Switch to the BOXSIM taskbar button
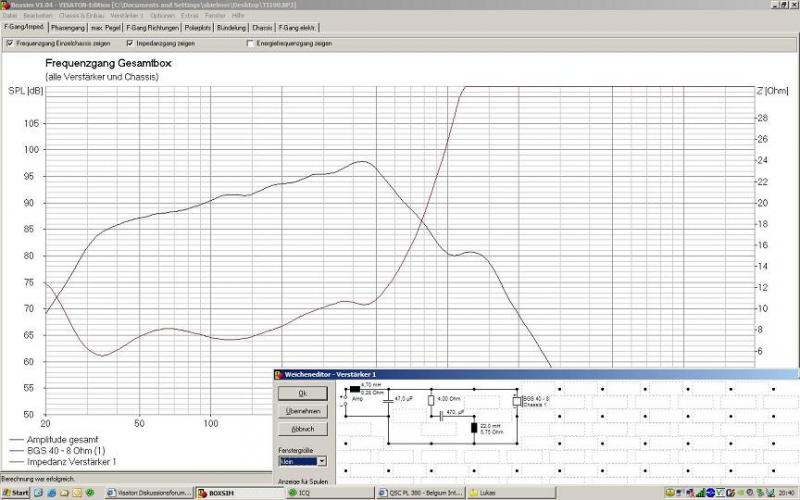800x500 pixels. point(240,493)
